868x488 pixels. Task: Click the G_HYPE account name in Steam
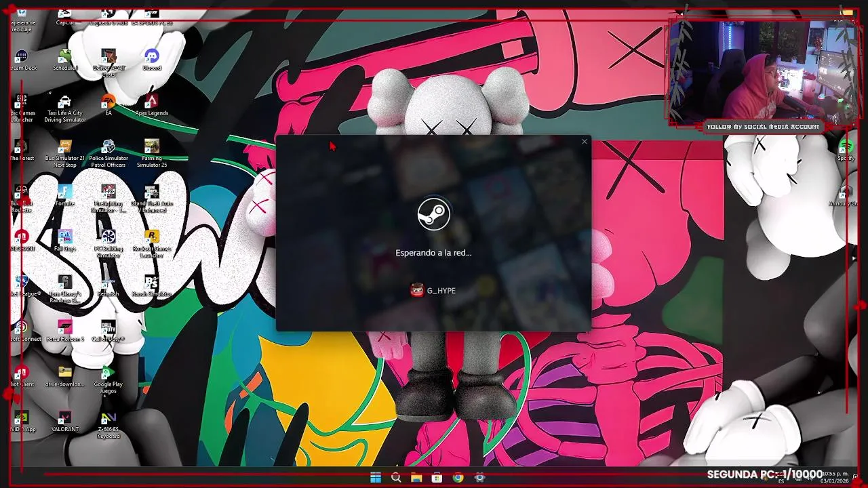[441, 291]
